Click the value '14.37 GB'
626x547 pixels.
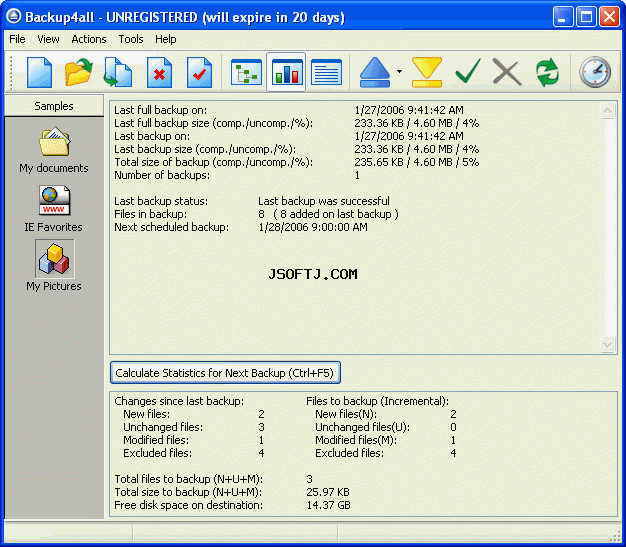tap(328, 505)
